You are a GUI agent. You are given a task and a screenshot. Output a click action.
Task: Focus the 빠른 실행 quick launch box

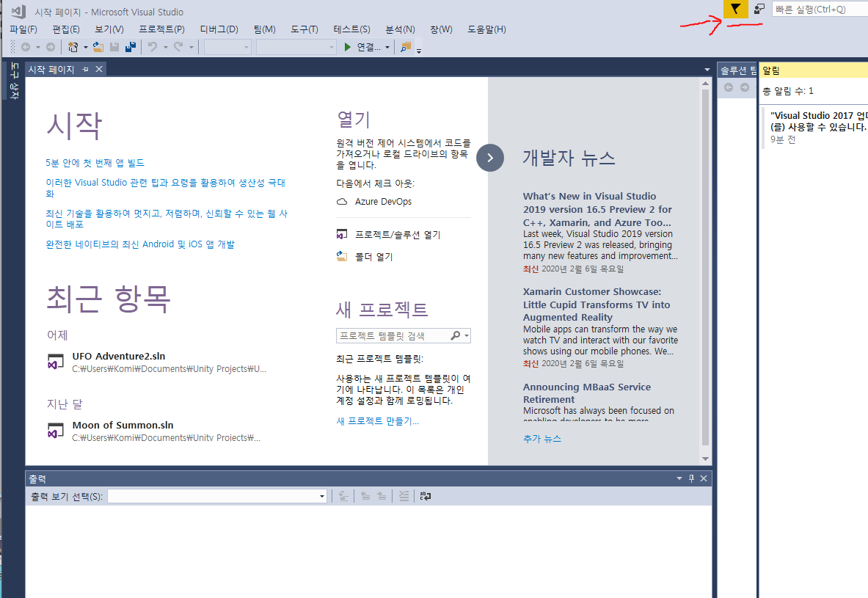[x=820, y=9]
